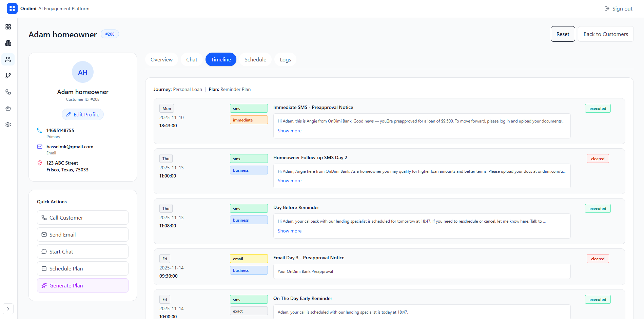Expand Show more on Day Before Reminder
The image size is (644, 319).
click(289, 231)
